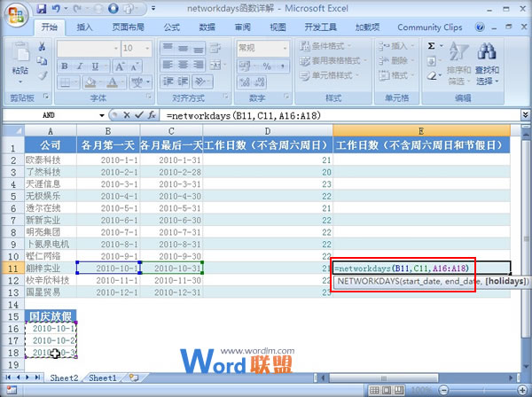Increase decimal places
This screenshot has height=397, width=532.
pyautogui.click(x=245, y=82)
